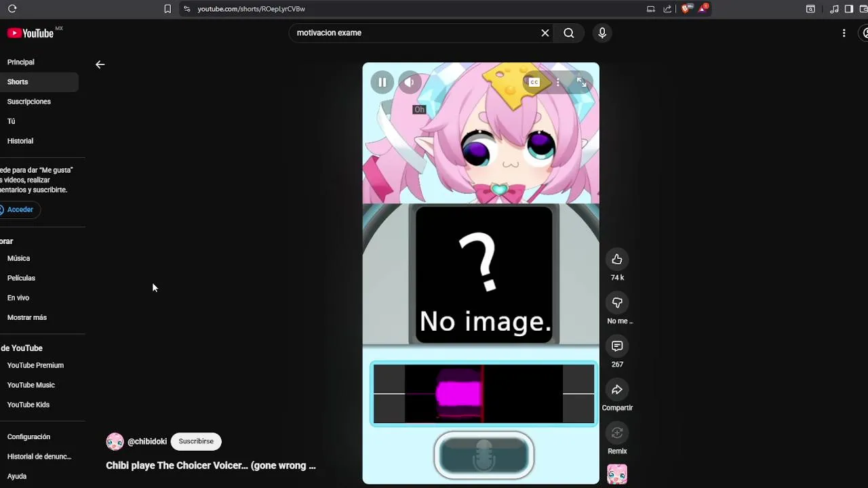Click the youtube.com address bar URL

click(251, 9)
